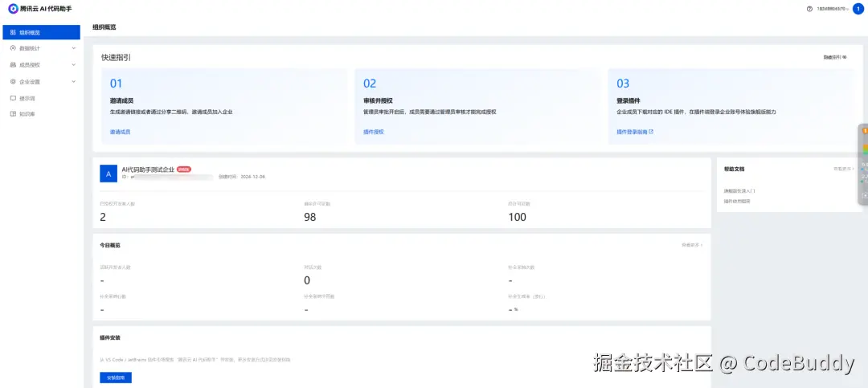Click the 邀请成员 link in card 01
Viewport: 868px width, 388px height.
pyautogui.click(x=120, y=132)
